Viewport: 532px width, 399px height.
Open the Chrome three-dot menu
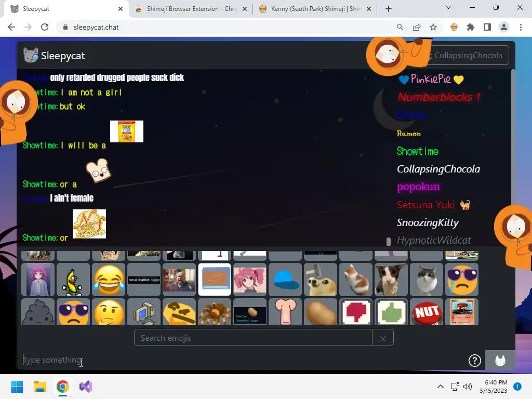[521, 27]
